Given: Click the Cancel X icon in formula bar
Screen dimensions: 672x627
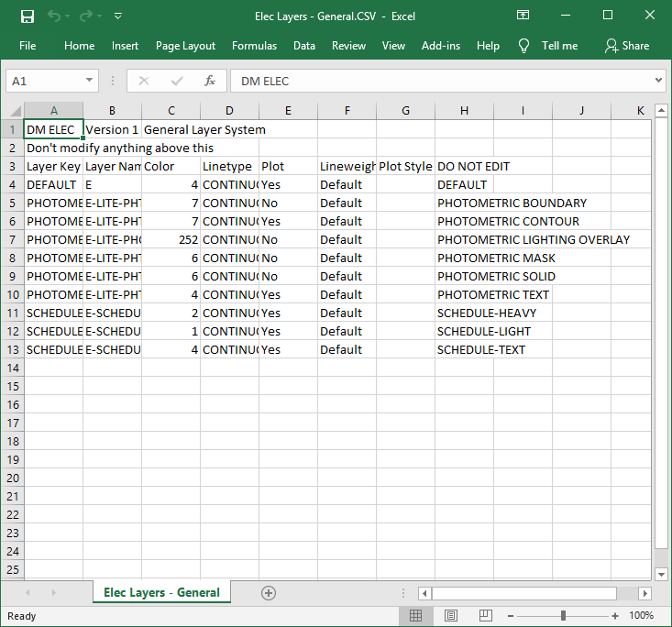Looking at the screenshot, I should [x=144, y=81].
